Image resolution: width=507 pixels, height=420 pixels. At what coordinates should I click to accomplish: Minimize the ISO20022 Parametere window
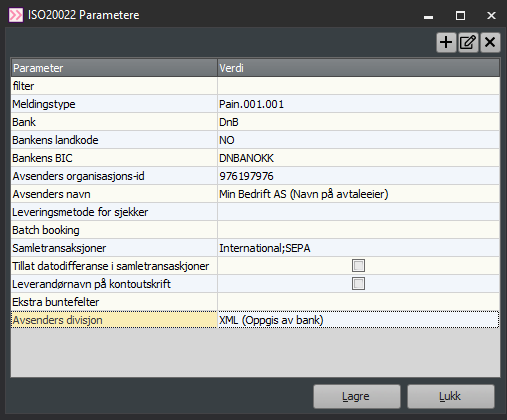pyautogui.click(x=428, y=16)
